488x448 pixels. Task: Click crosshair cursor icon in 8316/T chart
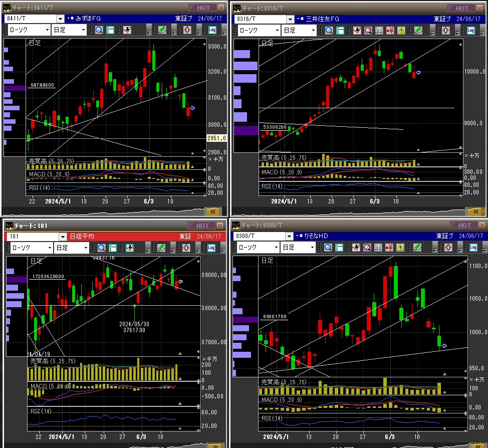tap(340, 31)
